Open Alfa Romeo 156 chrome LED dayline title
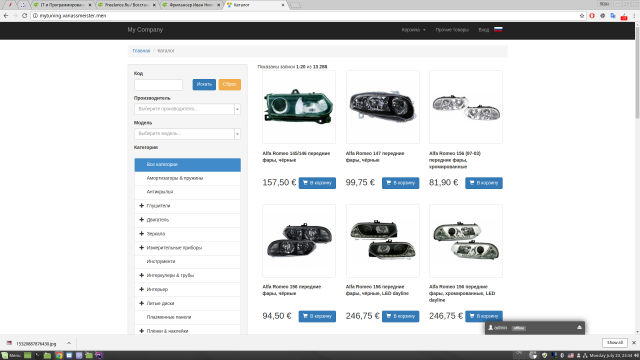This screenshot has width=640, height=360. (x=462, y=293)
